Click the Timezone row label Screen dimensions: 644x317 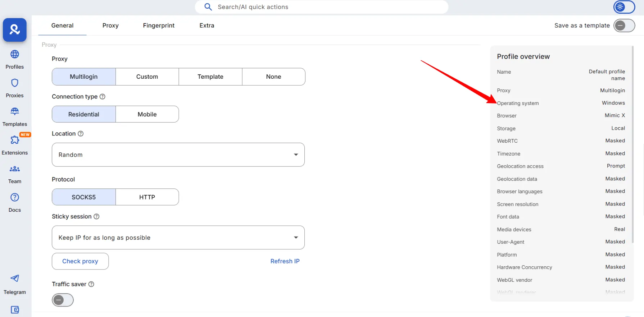point(509,153)
